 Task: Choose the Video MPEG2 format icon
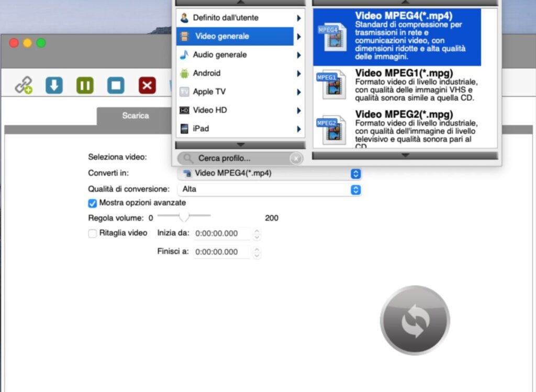click(331, 130)
